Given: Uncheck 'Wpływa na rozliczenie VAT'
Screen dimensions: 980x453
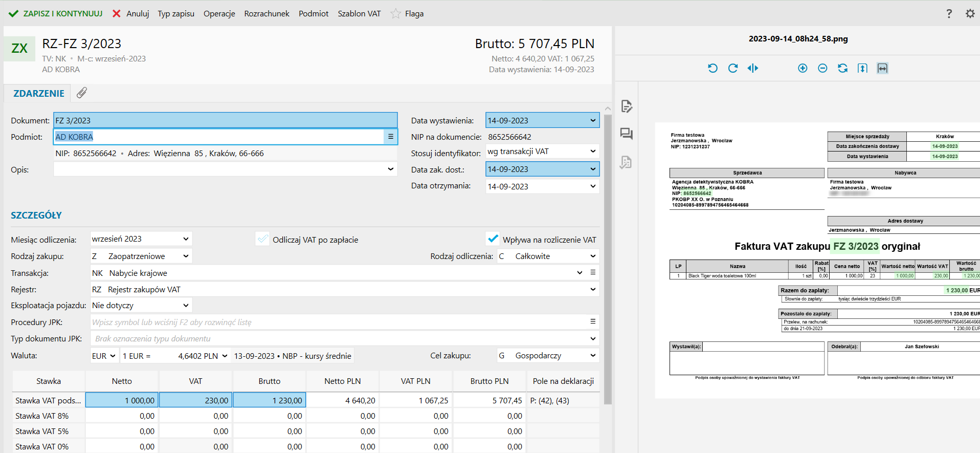Looking at the screenshot, I should click(x=493, y=239).
